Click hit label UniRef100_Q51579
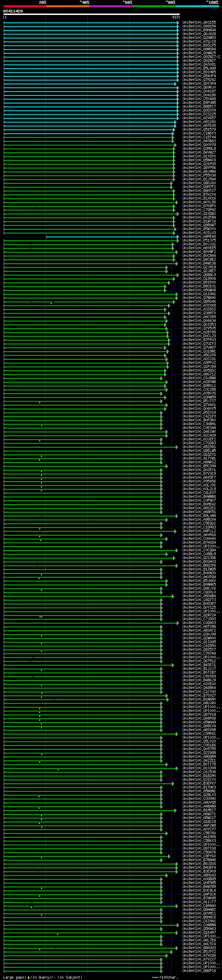The width and height of the screenshot is (222, 980). click(199, 129)
